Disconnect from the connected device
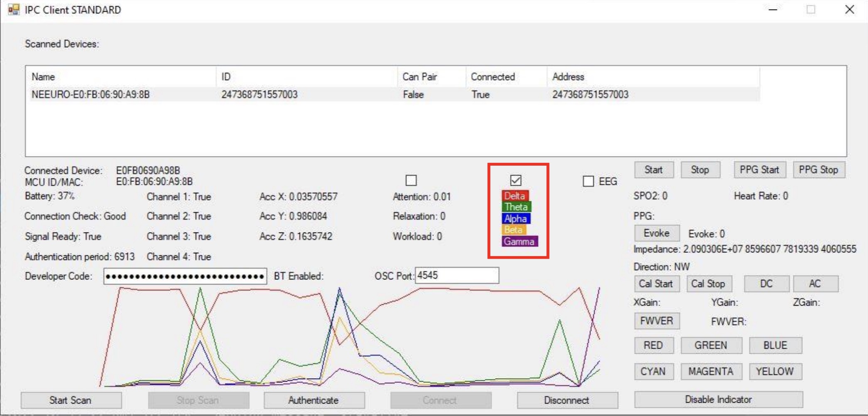Image resolution: width=868 pixels, height=416 pixels. (x=566, y=401)
